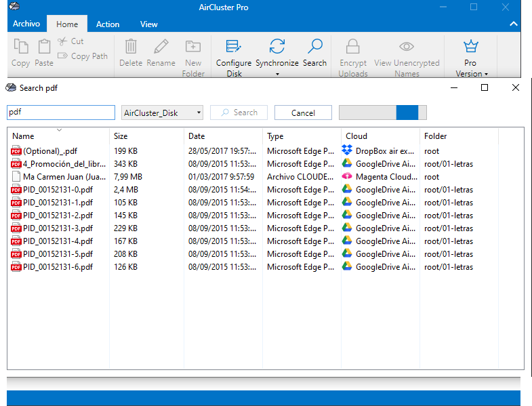Collapse the ribbon with the chevron
This screenshot has height=406, width=532.
(513, 24)
